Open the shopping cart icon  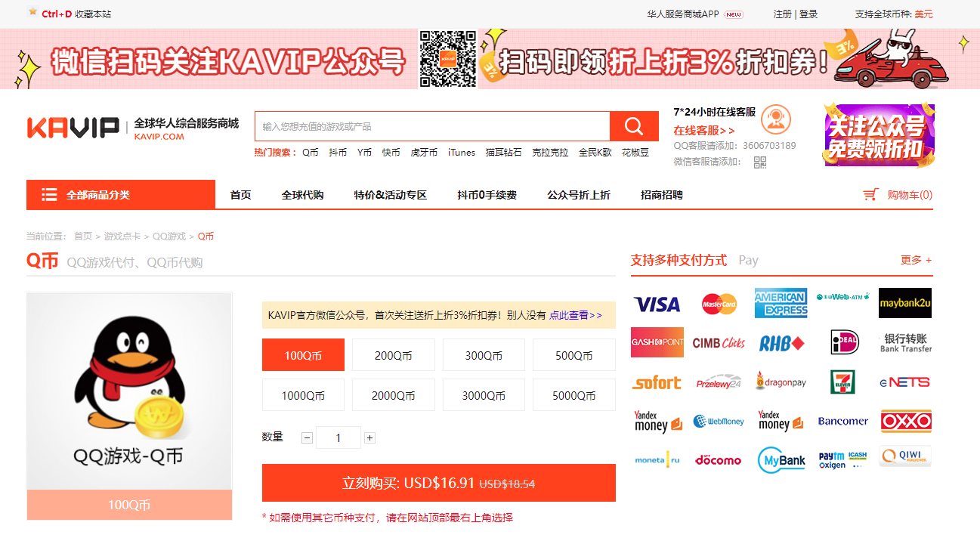point(870,195)
